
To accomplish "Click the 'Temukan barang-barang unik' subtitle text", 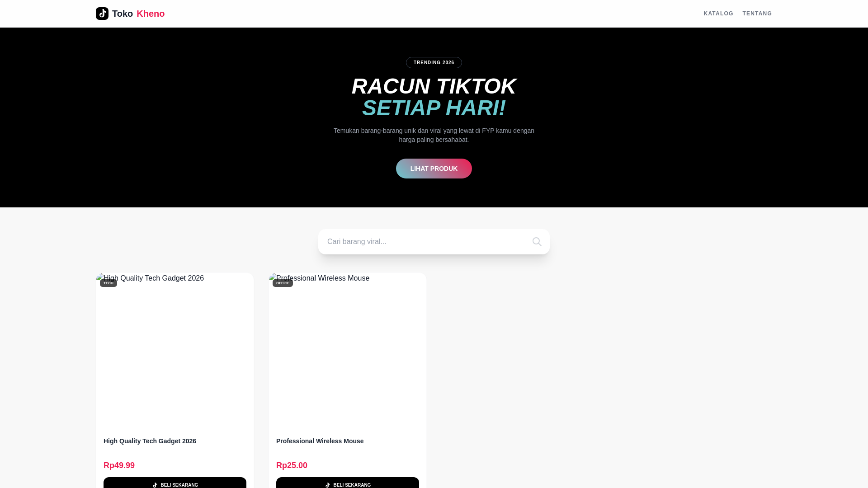I will (434, 135).
